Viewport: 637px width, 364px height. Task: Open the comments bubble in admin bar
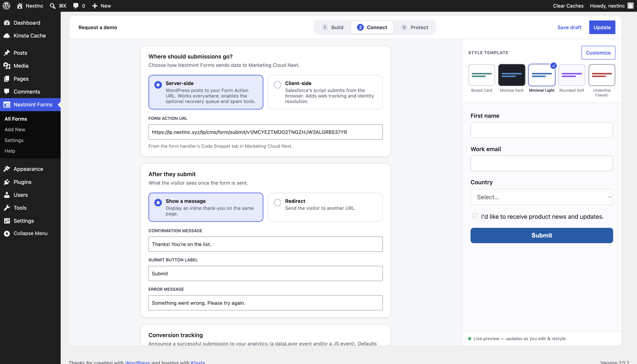(x=76, y=6)
